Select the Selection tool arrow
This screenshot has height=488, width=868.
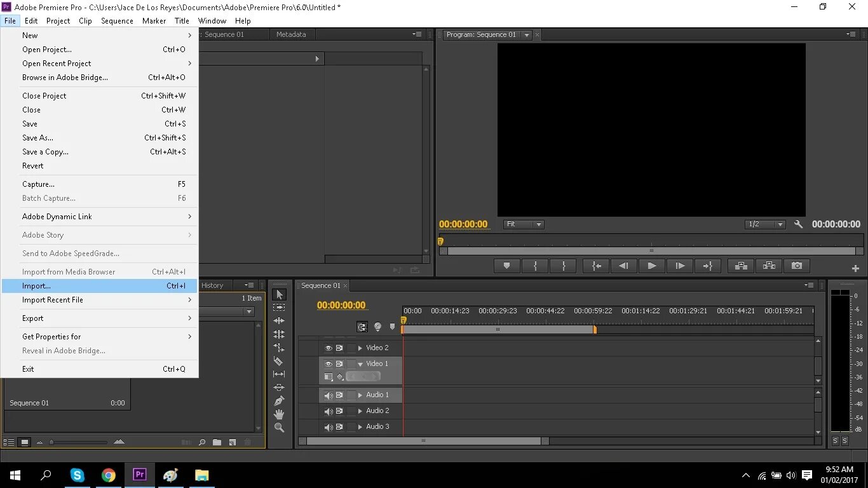click(x=279, y=295)
